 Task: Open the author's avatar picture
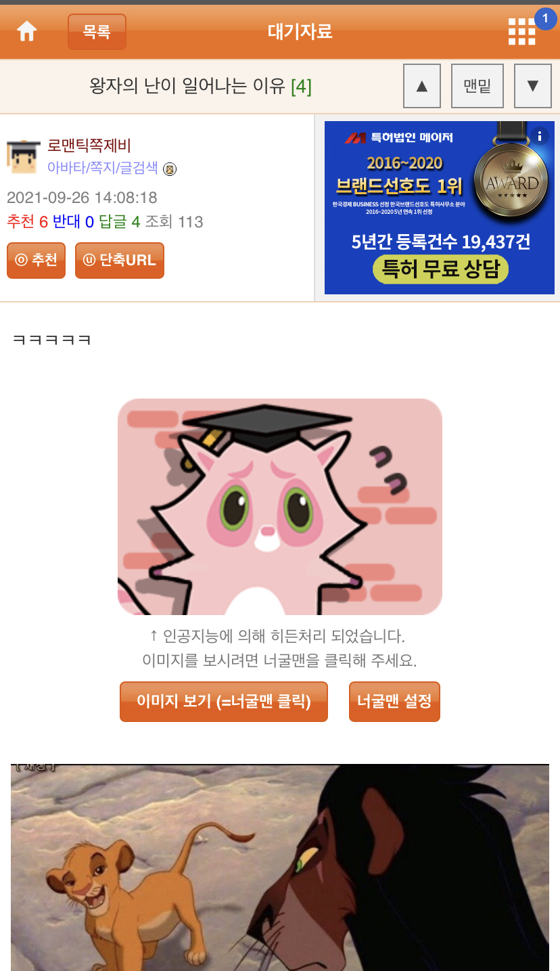pyautogui.click(x=24, y=156)
